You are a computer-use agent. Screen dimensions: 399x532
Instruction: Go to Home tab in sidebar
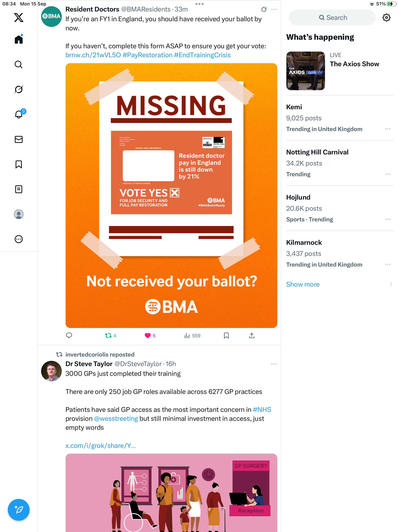tap(19, 40)
